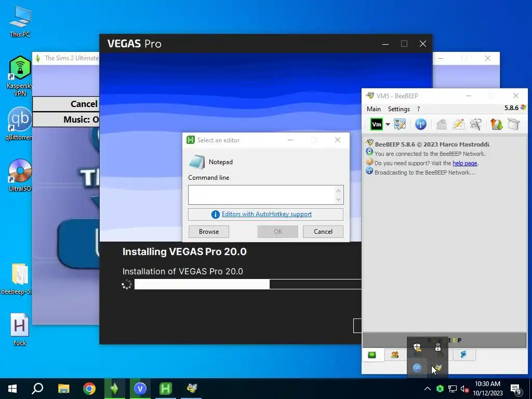532x399 pixels.
Task: Collapse the hidden tray icons chevron
Action: click(x=428, y=389)
